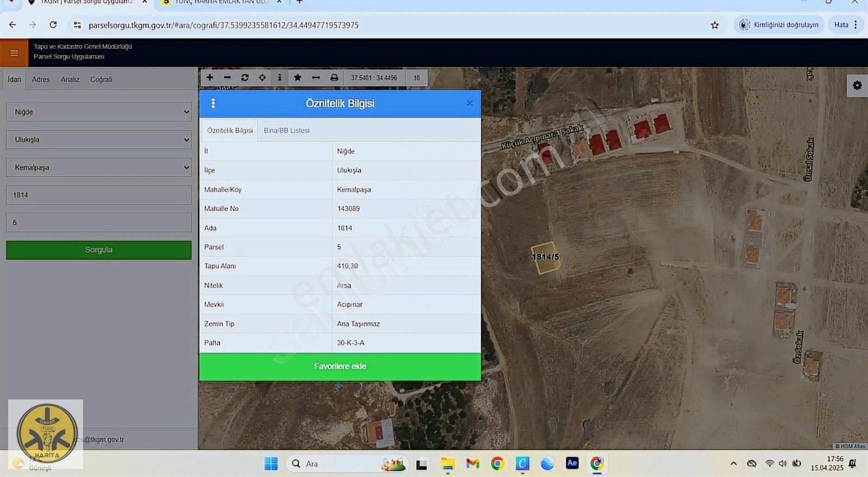
Task: Click Kimliğinizi doğrulayın button
Action: click(780, 25)
